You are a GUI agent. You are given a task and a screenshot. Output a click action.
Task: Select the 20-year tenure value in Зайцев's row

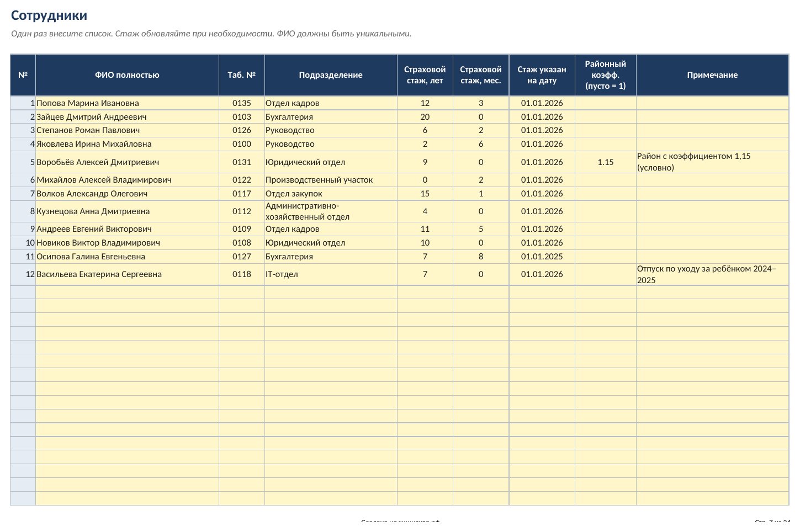[x=425, y=117]
